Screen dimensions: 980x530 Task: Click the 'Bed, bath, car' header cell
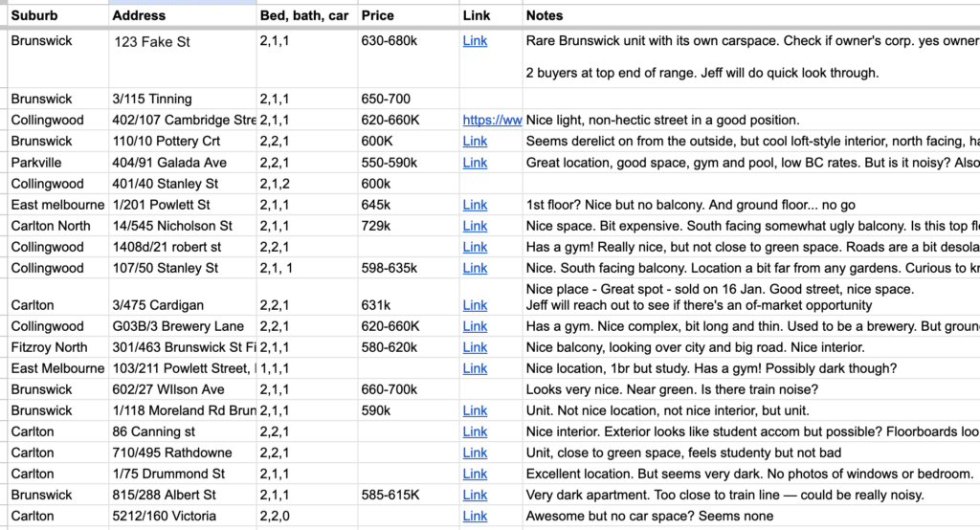[x=301, y=15]
